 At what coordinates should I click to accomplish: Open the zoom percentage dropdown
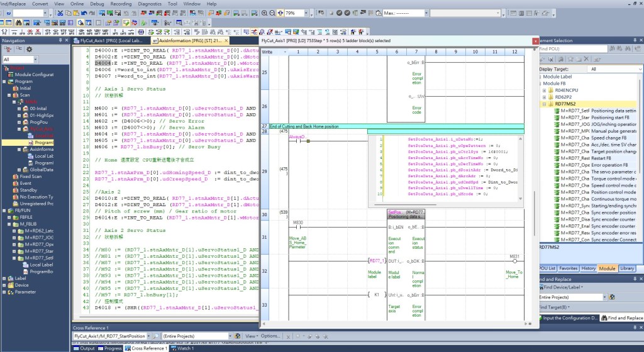(306, 13)
